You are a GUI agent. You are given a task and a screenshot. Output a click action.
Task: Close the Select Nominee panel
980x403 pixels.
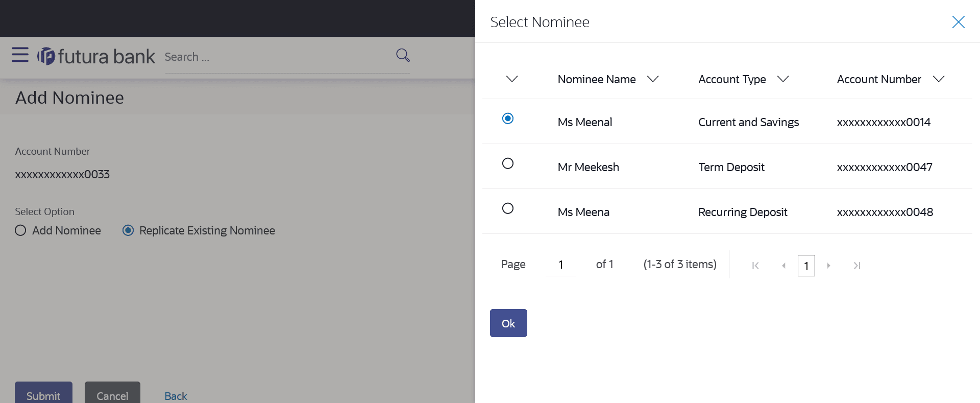tap(958, 22)
